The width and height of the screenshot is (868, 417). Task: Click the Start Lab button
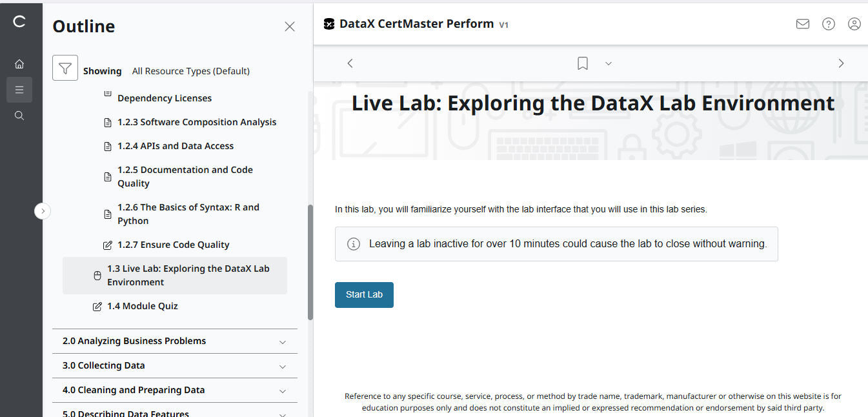(x=364, y=294)
